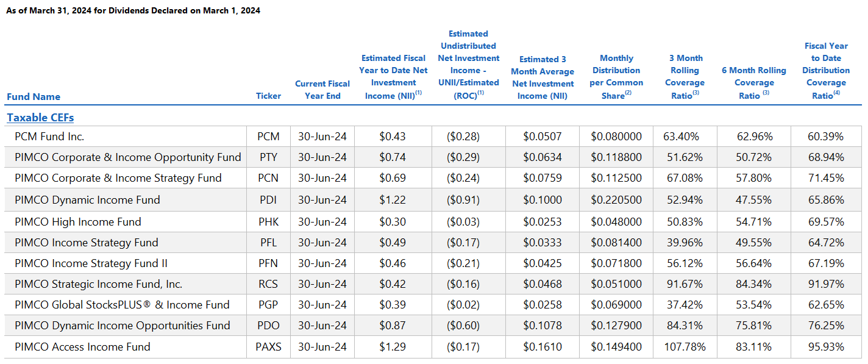
Task: Select Monthly Distribution per Common Share header
Action: click(616, 77)
